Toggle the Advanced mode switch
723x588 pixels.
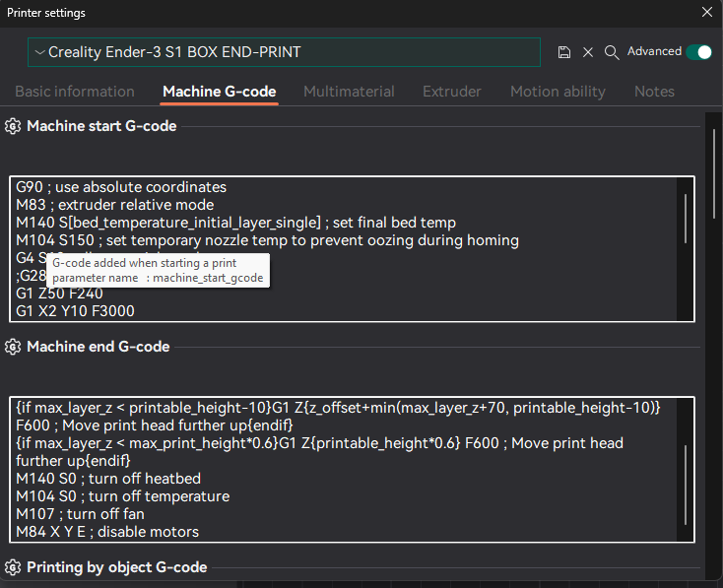(x=698, y=52)
